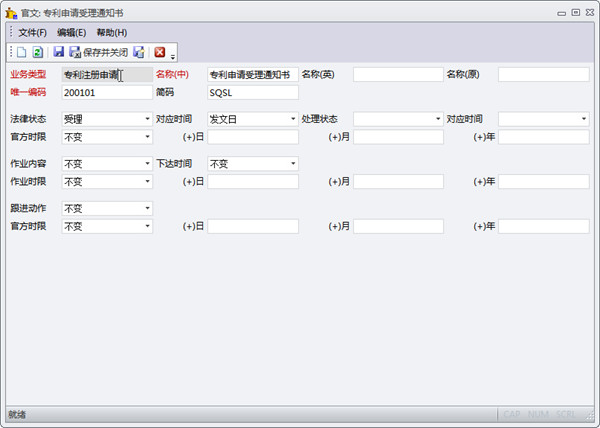
Task: Expand the empty 对应时间 dropdown beside 处理状态
Action: 584,119
